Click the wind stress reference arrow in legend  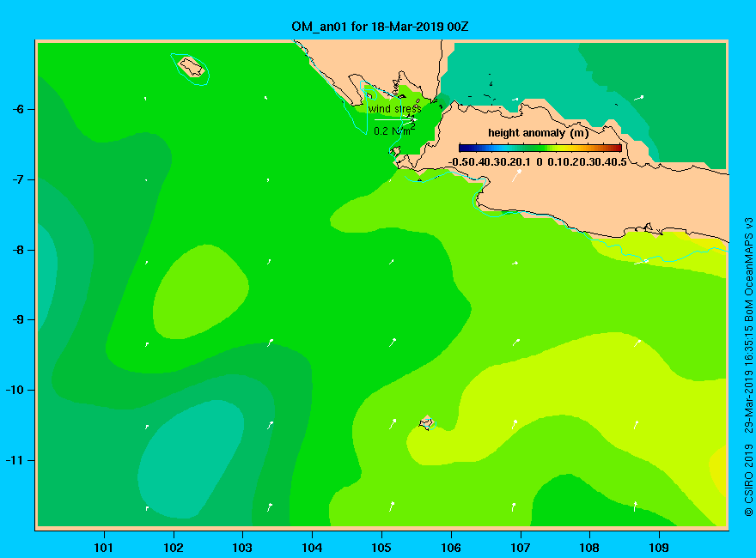click(396, 119)
